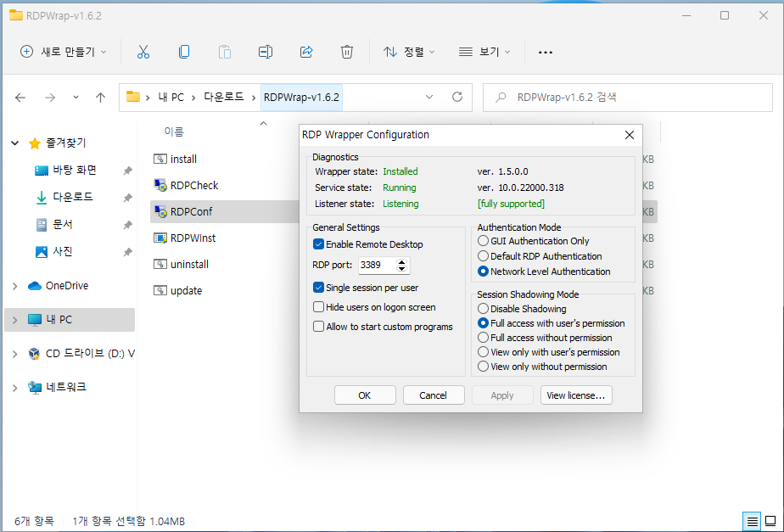The height and width of the screenshot is (532, 784).
Task: Close the RDP Wrapper Configuration dialog
Action: 630,135
